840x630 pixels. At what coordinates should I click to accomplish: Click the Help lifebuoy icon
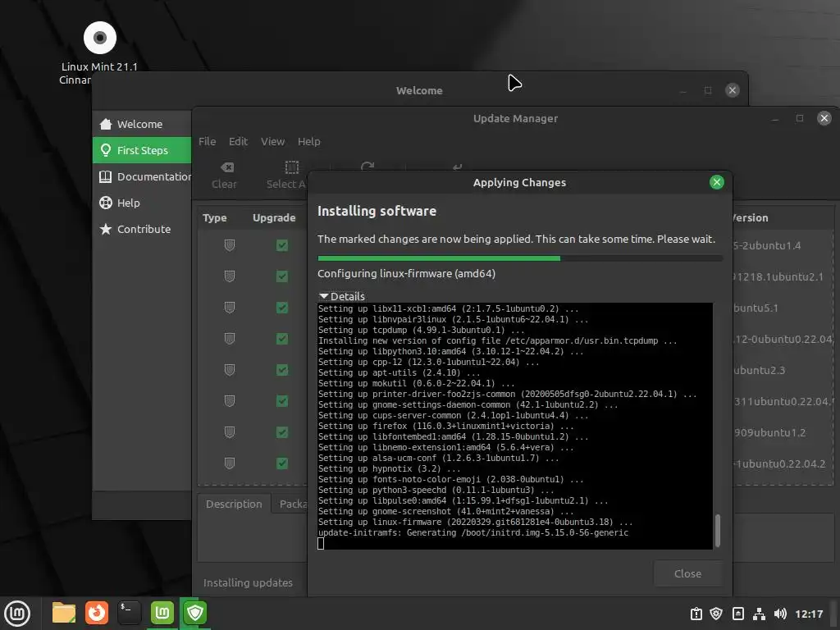click(106, 203)
